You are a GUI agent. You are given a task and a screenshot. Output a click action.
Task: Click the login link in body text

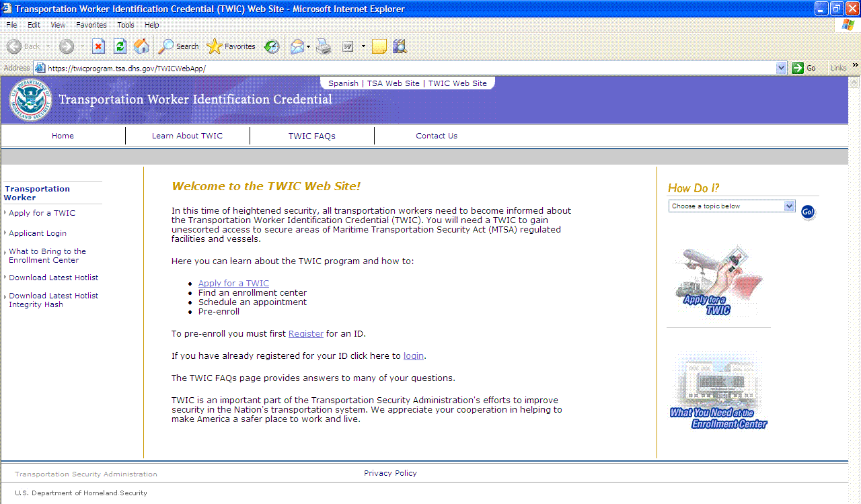414,356
